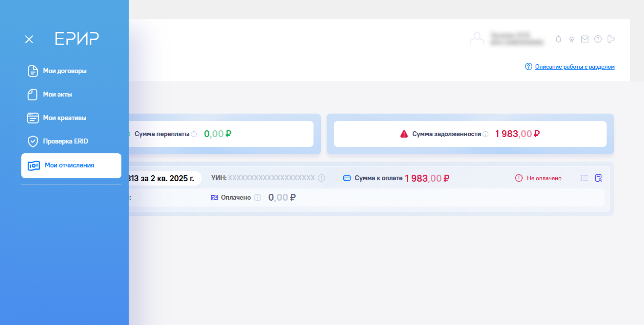
Task: Click info icon next to УИН
Action: pyautogui.click(x=321, y=178)
